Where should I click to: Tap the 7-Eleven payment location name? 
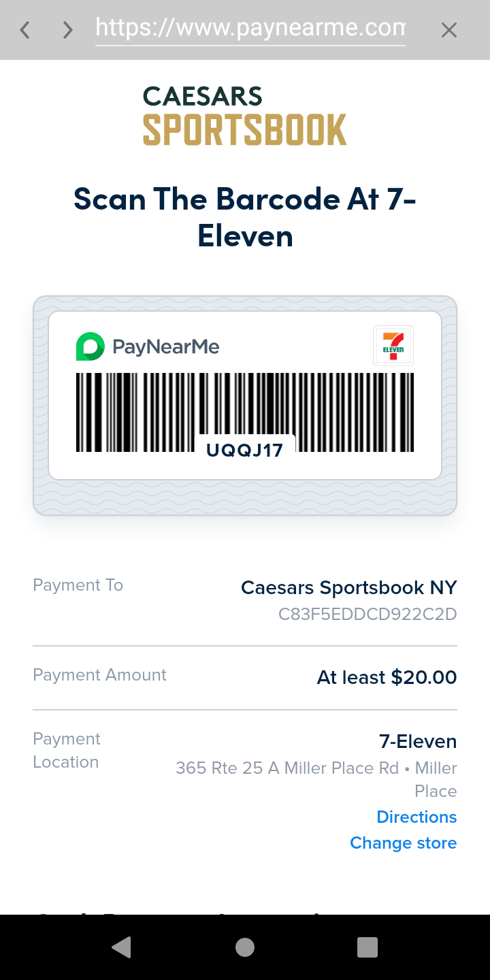(x=418, y=741)
